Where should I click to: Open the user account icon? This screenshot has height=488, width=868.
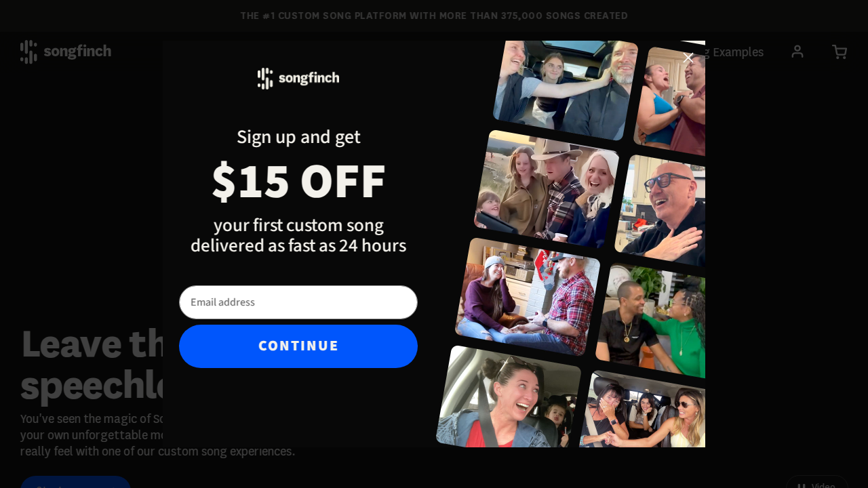coord(797,52)
